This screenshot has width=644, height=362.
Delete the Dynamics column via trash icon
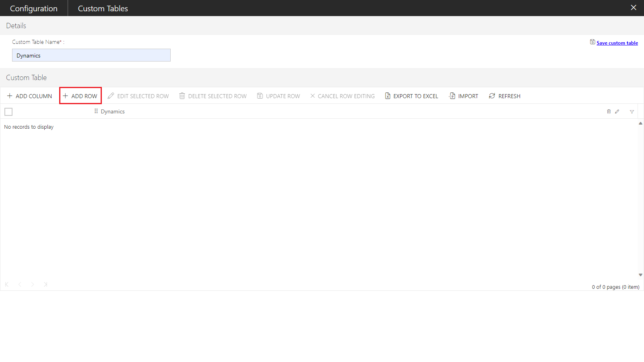(x=609, y=112)
